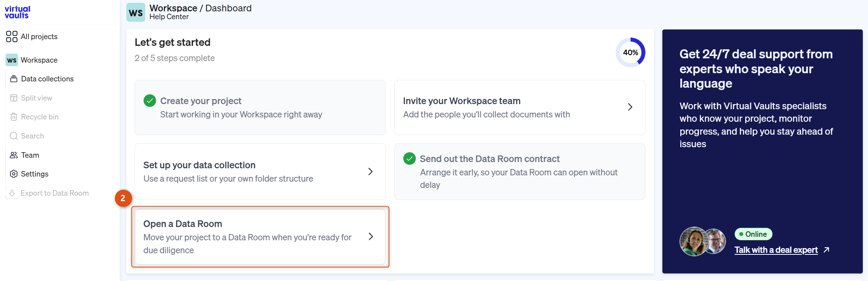Screen dimensions: 868x281
Task: Open Search from sidebar
Action: [32, 136]
